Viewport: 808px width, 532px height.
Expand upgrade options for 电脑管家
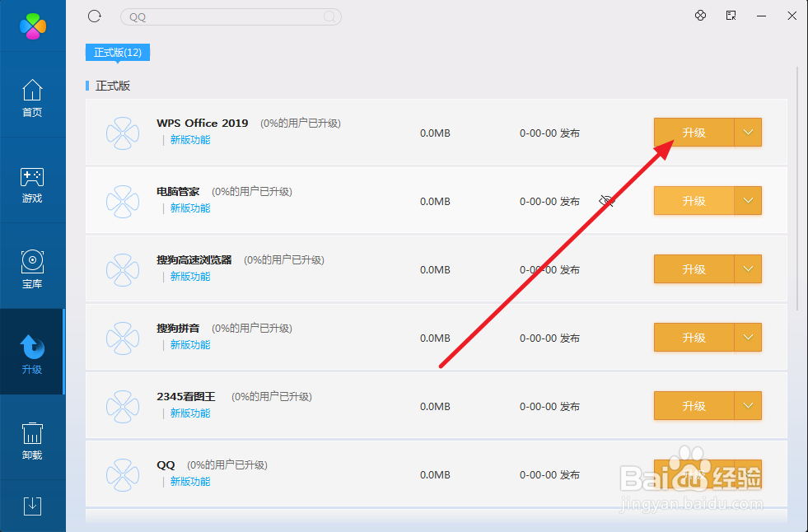pos(748,201)
